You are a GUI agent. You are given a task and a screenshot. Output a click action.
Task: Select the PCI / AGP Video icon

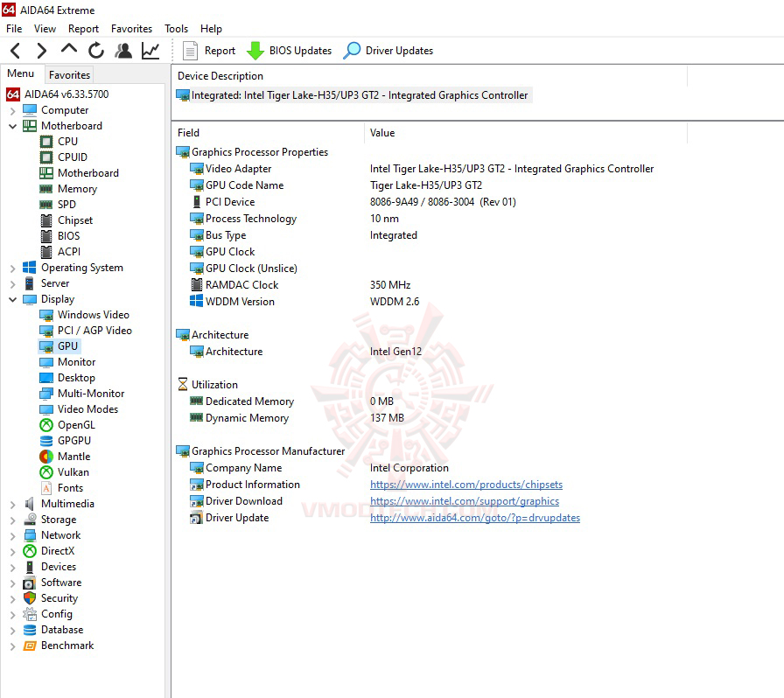tap(46, 331)
